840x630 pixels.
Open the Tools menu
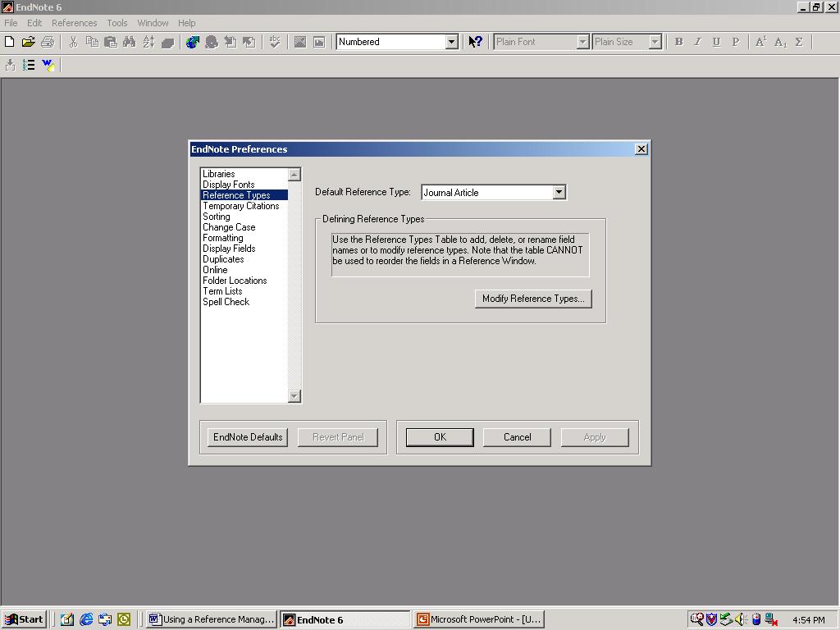pyautogui.click(x=116, y=23)
